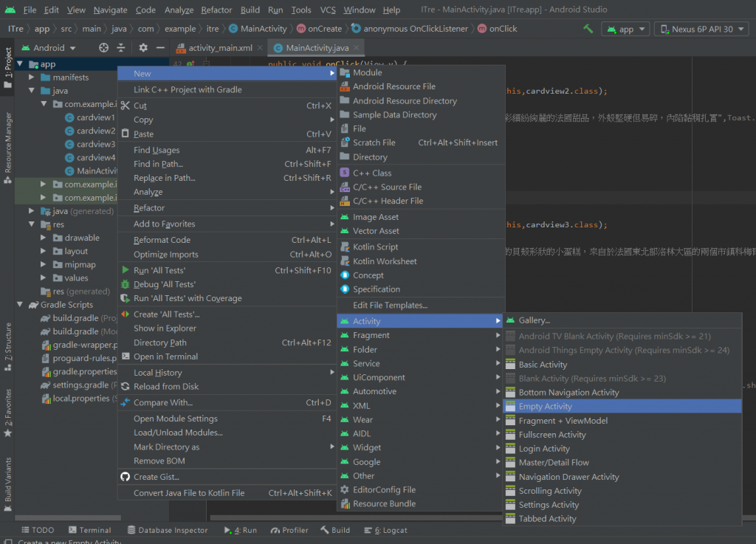Expand the drawable folder node
The width and height of the screenshot is (756, 544).
(44, 238)
